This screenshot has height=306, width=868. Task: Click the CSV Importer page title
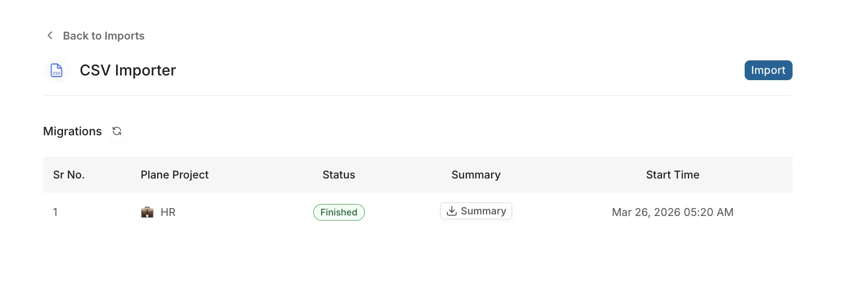pos(127,70)
